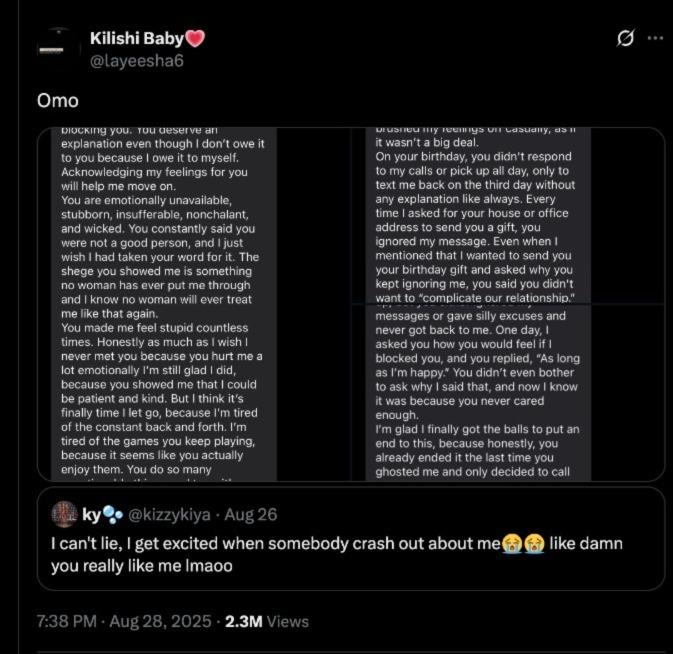
Task: Open Kilishi Baby's profile picture
Action: tap(57, 48)
